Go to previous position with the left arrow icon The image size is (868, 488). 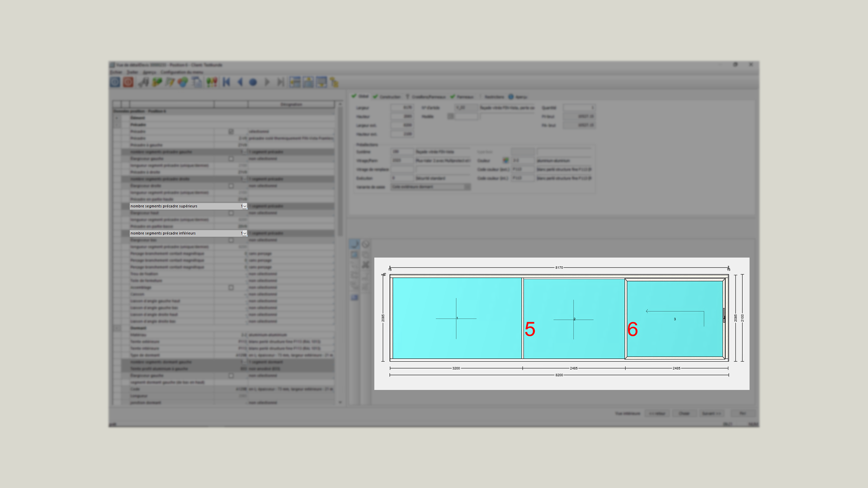tap(240, 82)
